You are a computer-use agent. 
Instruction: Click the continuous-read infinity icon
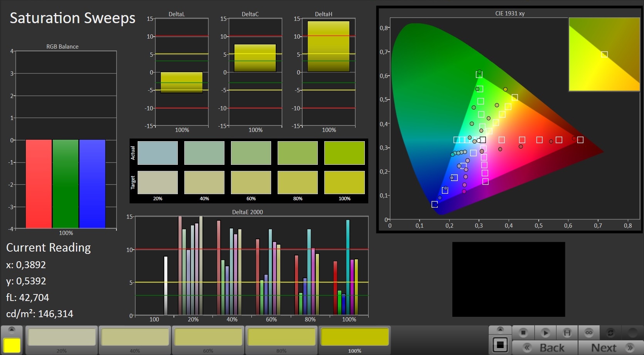[x=589, y=333]
